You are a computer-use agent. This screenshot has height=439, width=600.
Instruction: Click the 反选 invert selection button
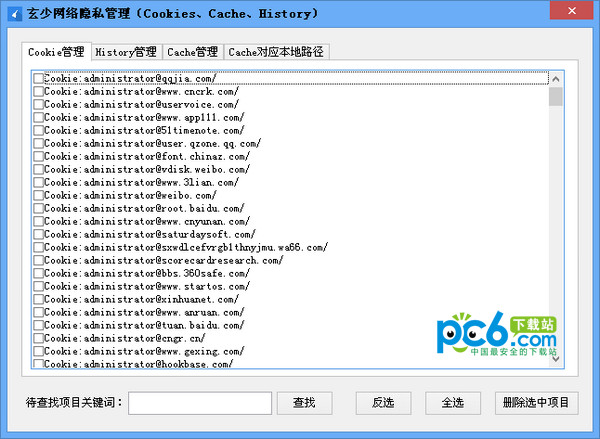(x=383, y=403)
